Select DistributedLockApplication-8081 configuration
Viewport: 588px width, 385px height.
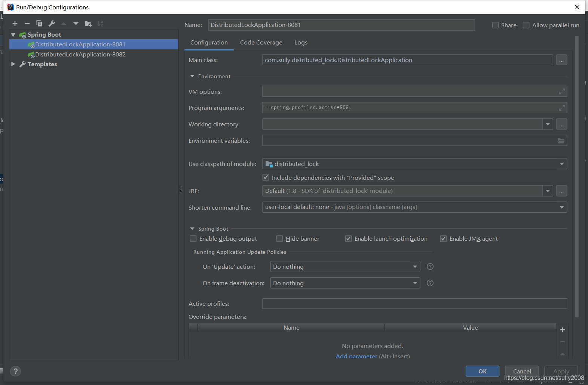[x=94, y=44]
